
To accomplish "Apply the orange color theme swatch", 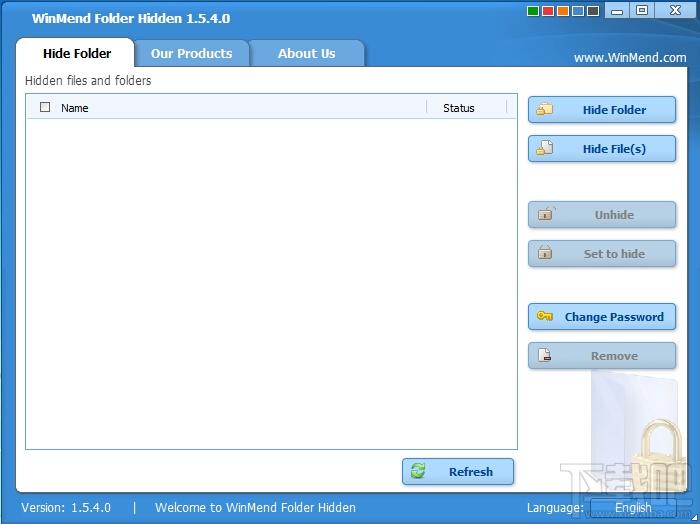I will coord(563,11).
